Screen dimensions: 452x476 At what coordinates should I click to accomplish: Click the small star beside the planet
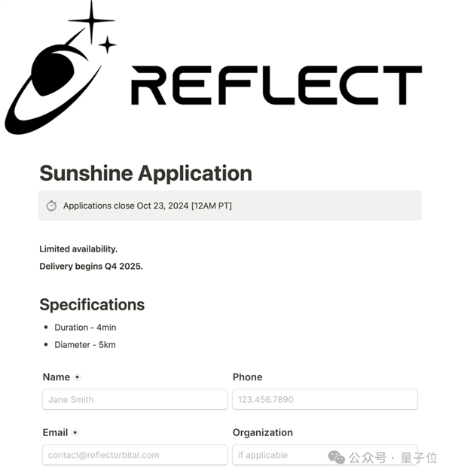click(x=107, y=44)
